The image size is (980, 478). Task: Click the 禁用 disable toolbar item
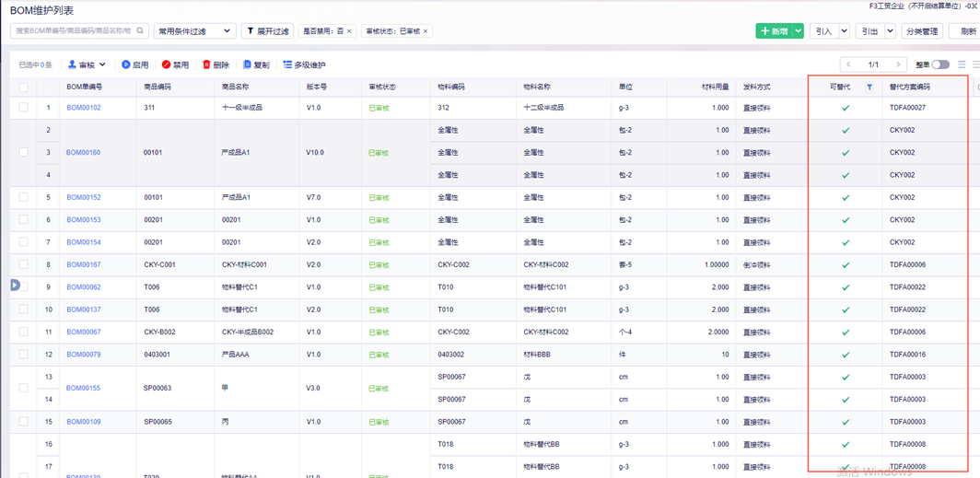176,64
